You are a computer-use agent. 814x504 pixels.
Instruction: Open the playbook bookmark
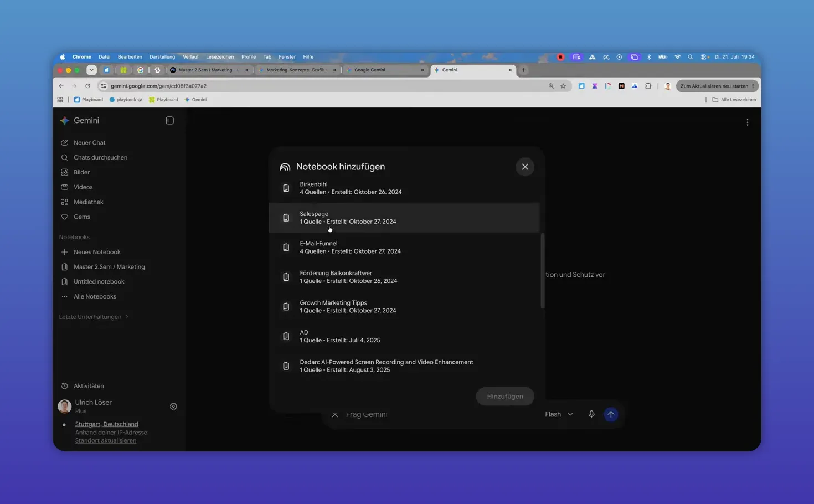[126, 100]
